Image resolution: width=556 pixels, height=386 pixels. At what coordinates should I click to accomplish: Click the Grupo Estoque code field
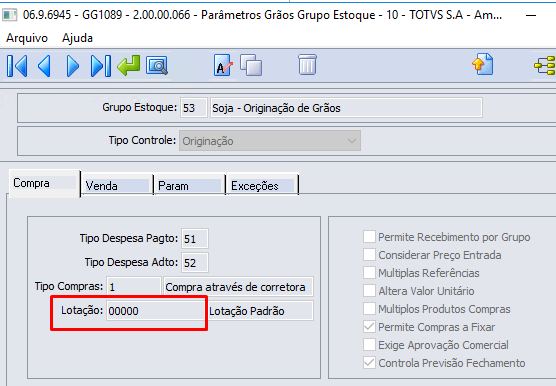[194, 108]
